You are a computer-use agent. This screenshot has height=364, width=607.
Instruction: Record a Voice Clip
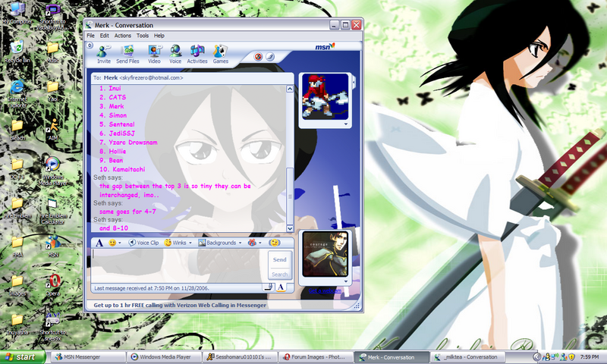click(x=143, y=243)
